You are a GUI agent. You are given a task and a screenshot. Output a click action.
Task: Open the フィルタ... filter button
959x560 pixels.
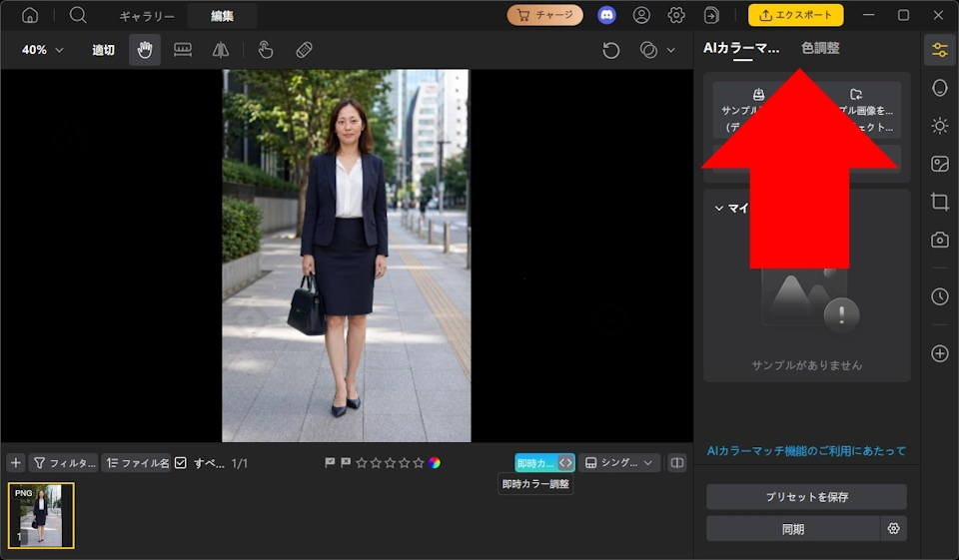64,463
